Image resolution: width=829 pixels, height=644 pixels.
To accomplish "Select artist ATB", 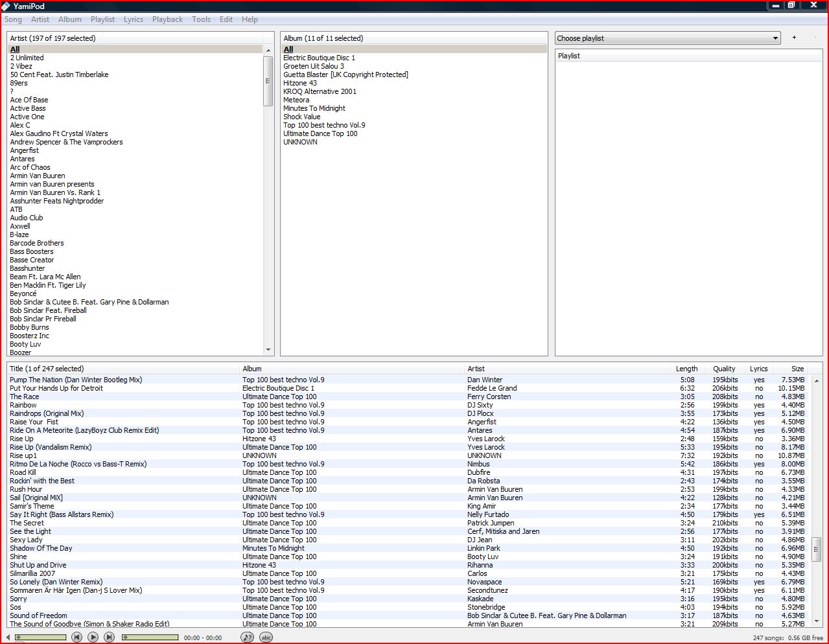I will click(16, 209).
